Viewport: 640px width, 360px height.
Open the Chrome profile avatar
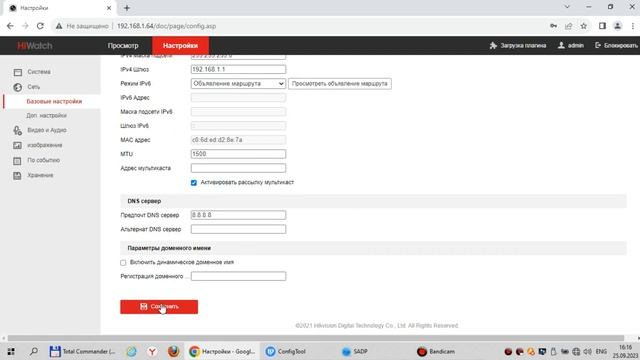click(618, 26)
